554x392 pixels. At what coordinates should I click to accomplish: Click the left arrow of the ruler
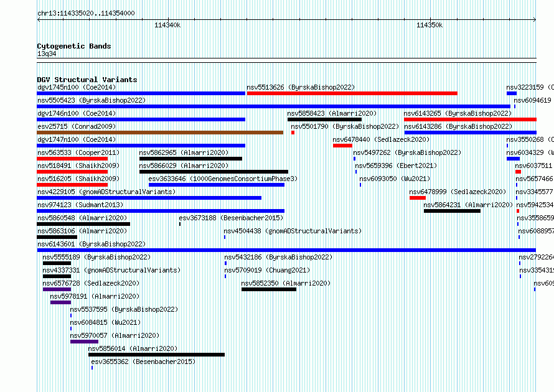click(x=39, y=20)
